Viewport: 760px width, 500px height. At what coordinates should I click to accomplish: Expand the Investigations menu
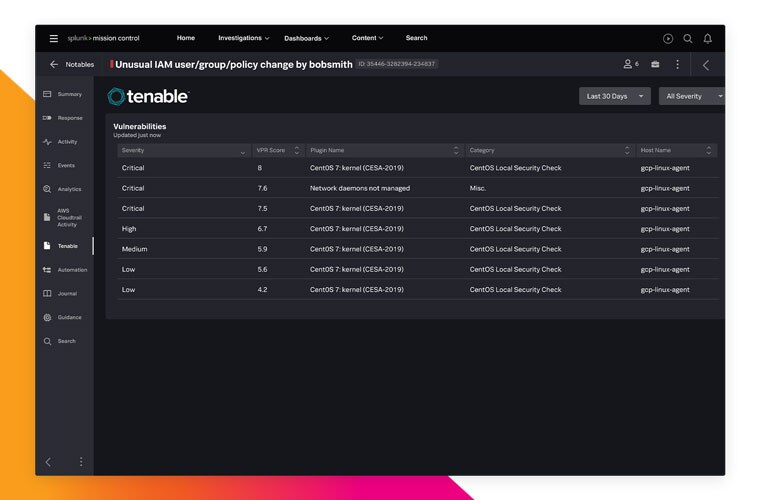pos(243,38)
